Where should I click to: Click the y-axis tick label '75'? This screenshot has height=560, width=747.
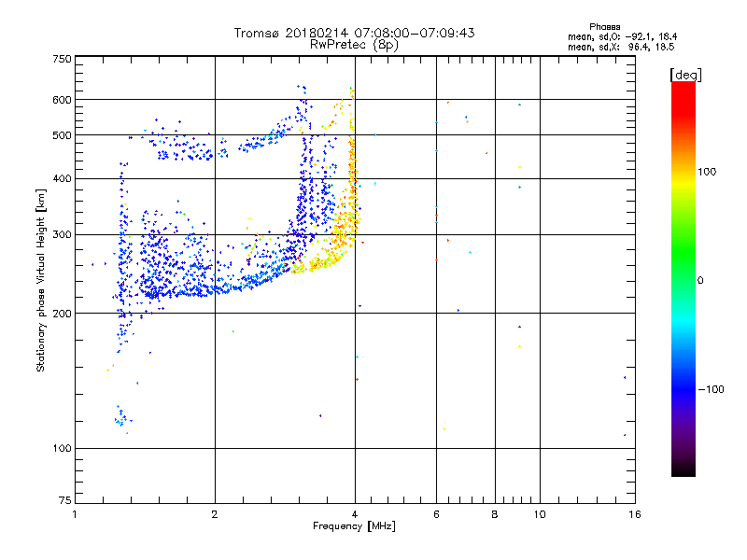(65, 500)
